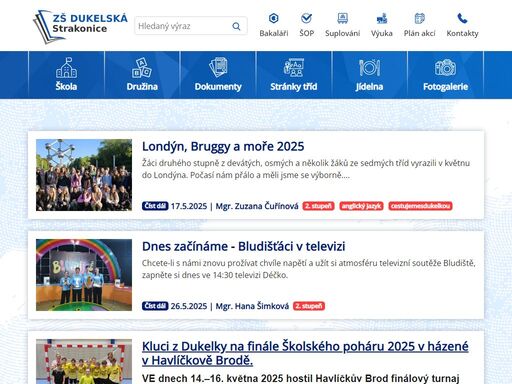Select 2. stupeň tag on Londýn article
This screenshot has height=384, width=512.
tap(318, 206)
